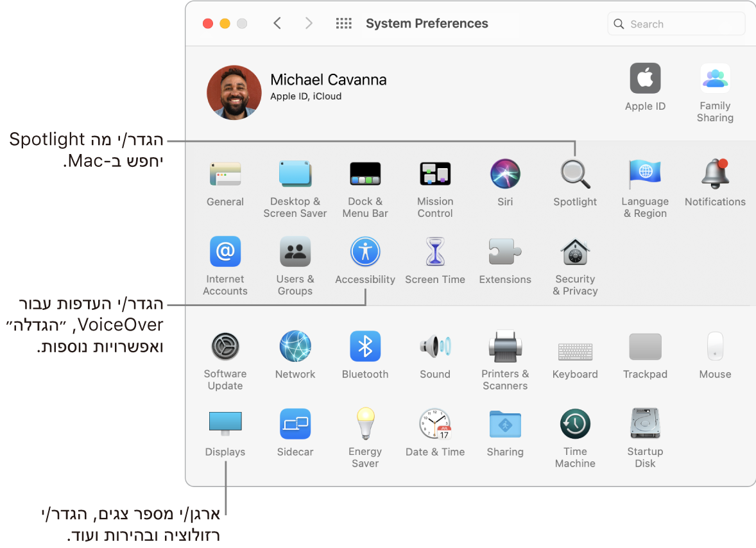This screenshot has height=548, width=756.
Task: Click the Search field
Action: coord(676,24)
